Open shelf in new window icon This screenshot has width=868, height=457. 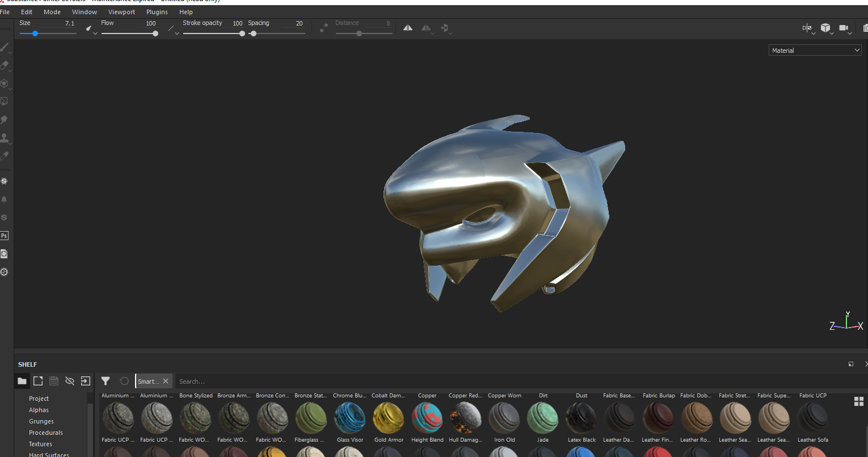click(38, 381)
